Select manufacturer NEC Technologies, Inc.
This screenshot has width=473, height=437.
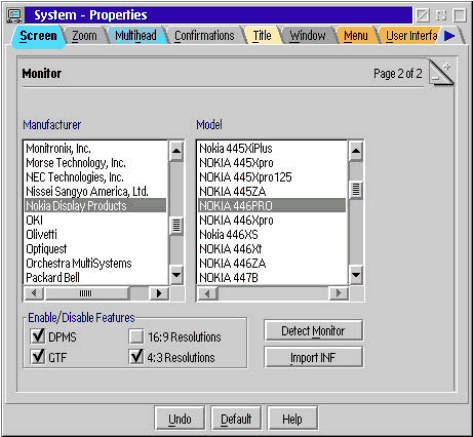pyautogui.click(x=95, y=177)
